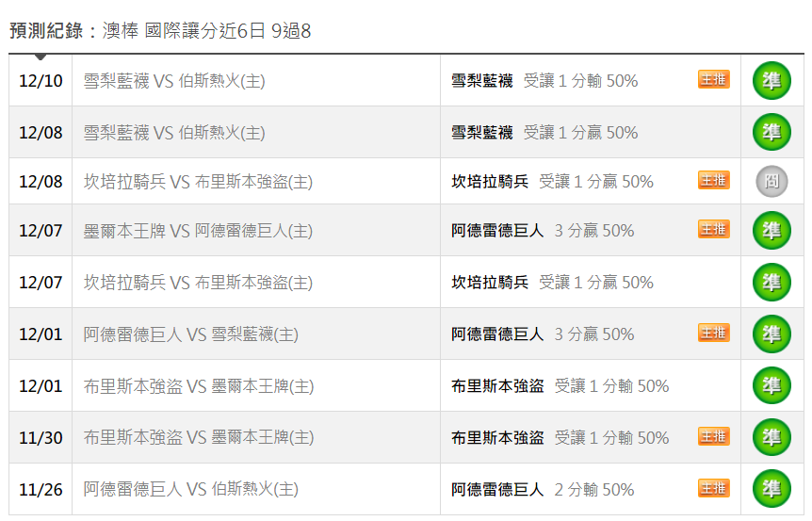812x521 pixels.
Task: Click green 準 icon for 11/26 row
Action: (x=771, y=489)
